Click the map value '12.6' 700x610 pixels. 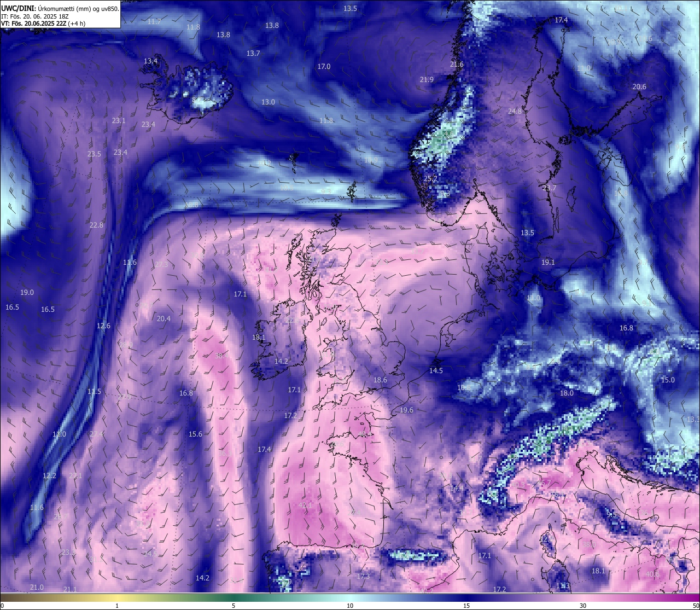(x=103, y=326)
